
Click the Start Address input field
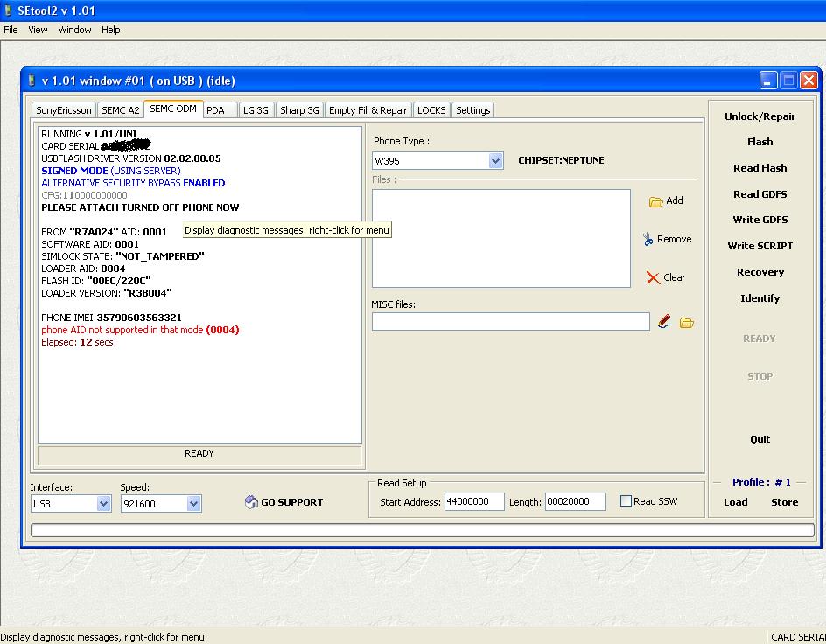click(474, 502)
